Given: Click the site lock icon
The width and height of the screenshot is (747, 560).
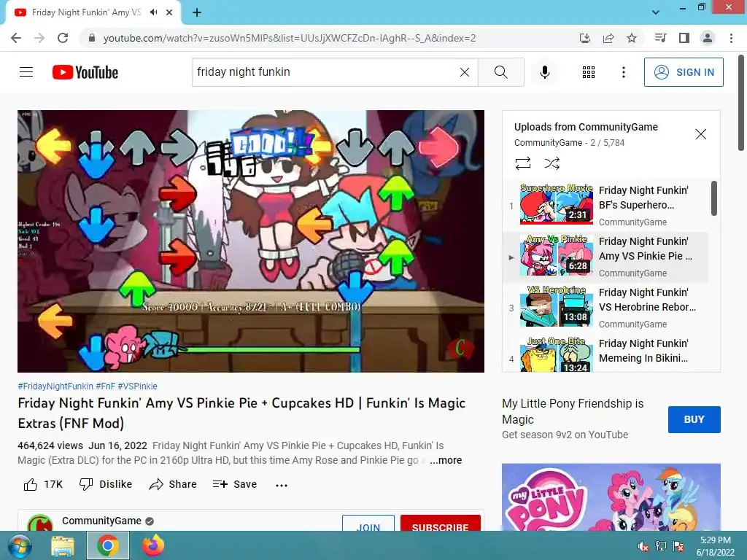Looking at the screenshot, I should pos(92,38).
